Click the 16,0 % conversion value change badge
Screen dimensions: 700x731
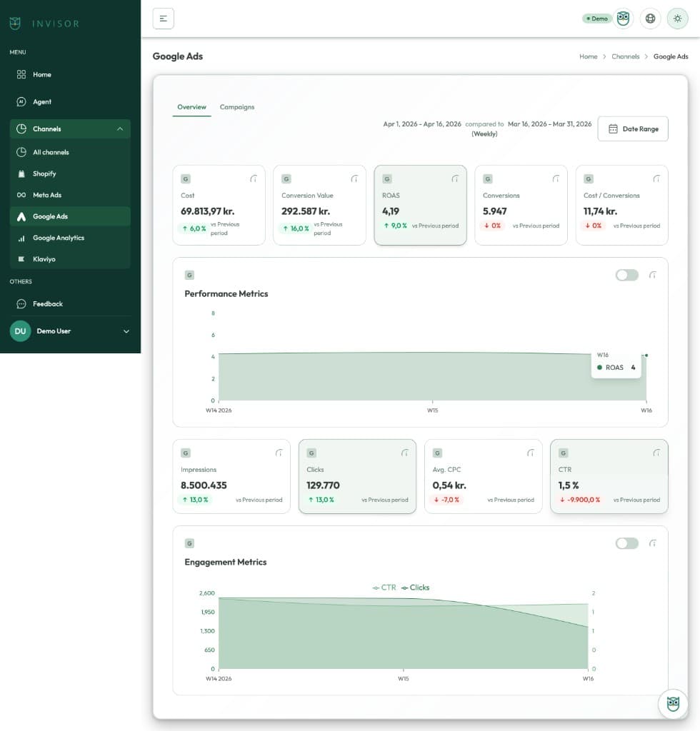[x=296, y=228]
